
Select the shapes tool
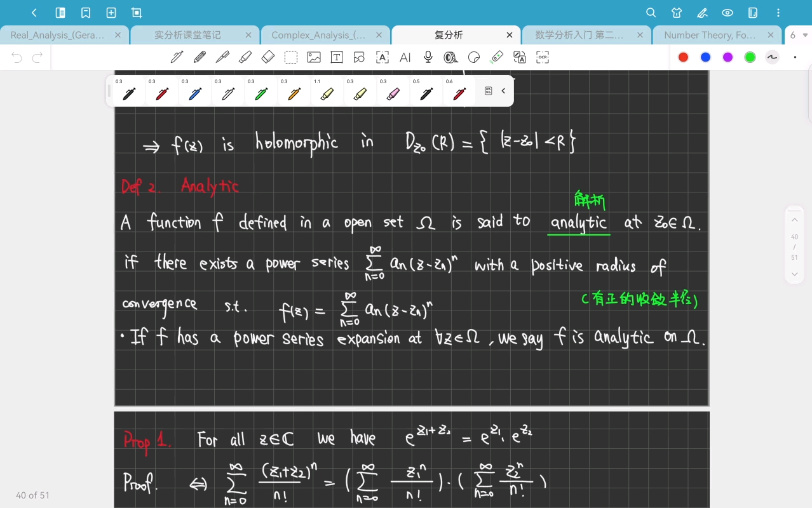pos(360,57)
